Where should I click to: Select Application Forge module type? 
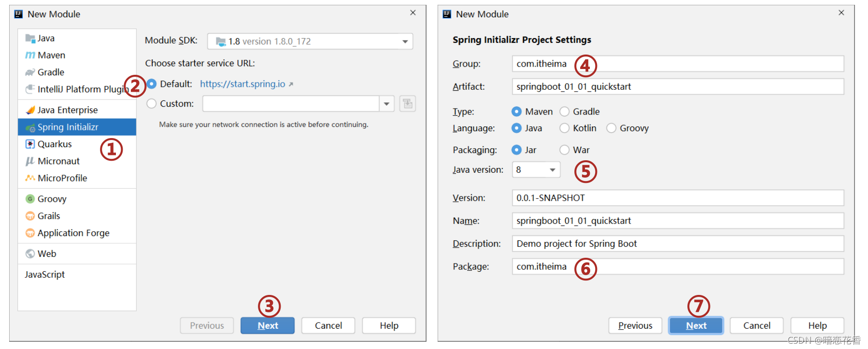click(x=77, y=233)
